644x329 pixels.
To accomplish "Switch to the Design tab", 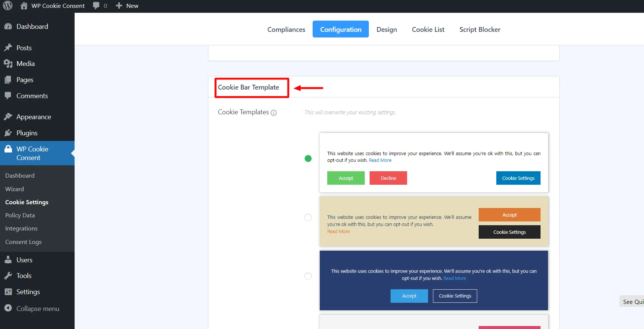I will click(386, 30).
